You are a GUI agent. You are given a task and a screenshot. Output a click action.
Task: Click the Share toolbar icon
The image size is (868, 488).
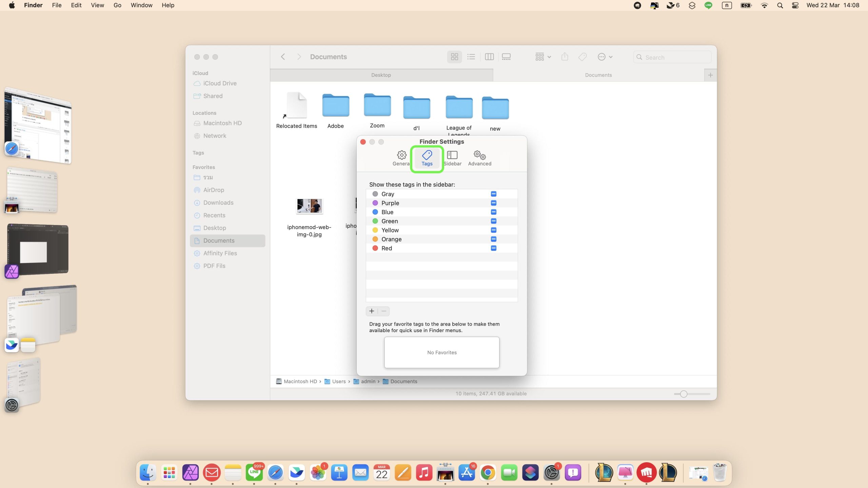pyautogui.click(x=565, y=57)
